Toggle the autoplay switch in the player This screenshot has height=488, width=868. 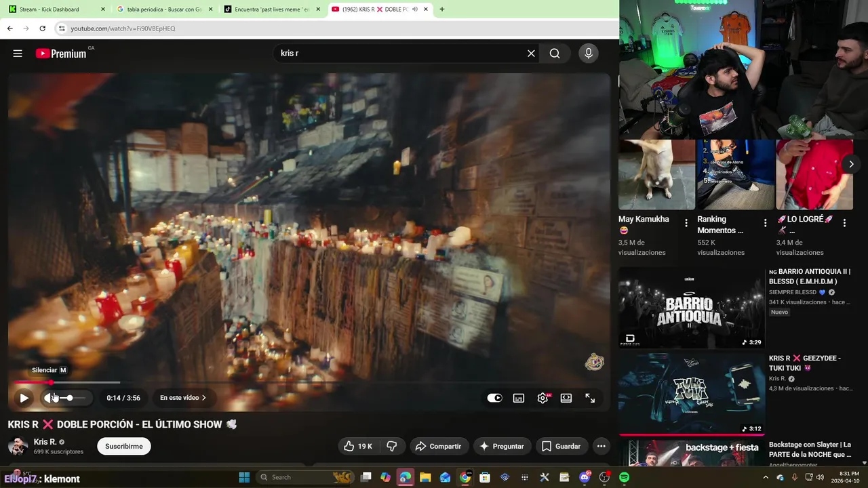tap(494, 398)
